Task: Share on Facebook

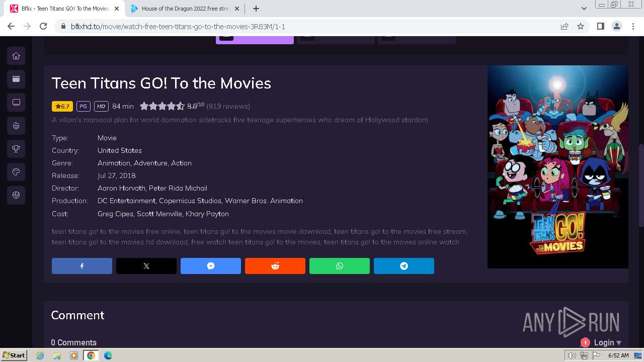Action: (82, 266)
